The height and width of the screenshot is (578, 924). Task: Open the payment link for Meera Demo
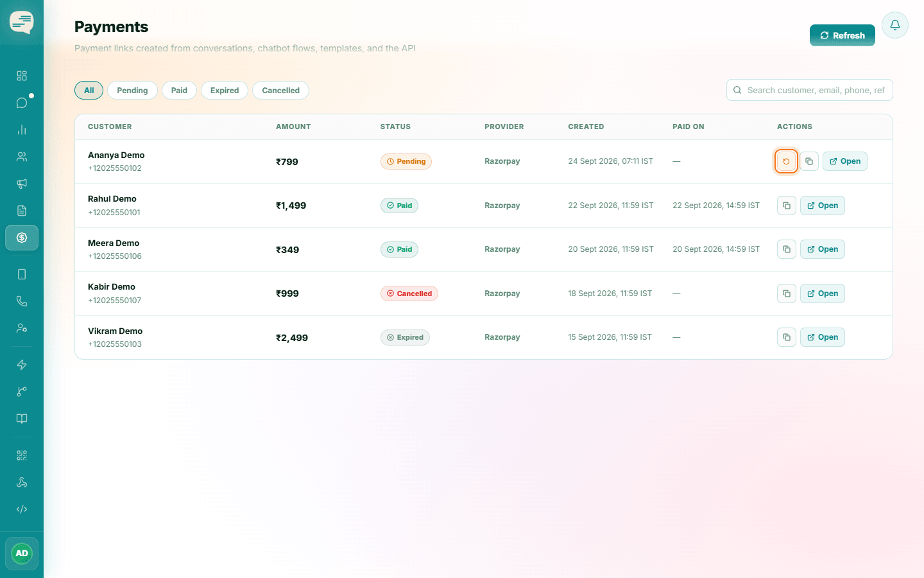tap(823, 249)
